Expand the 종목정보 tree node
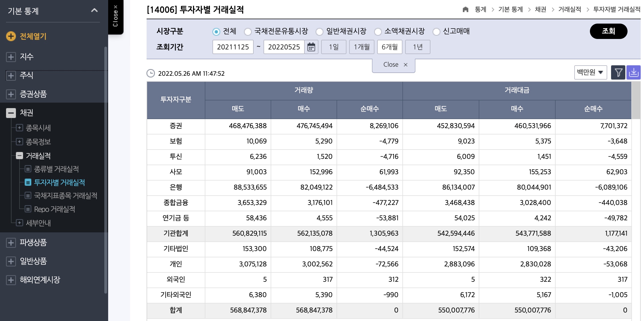This screenshot has width=644, height=321. 19,142
